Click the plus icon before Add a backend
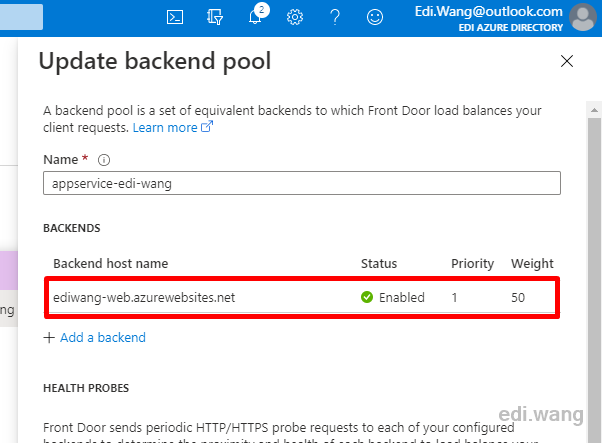The image size is (602, 443). tap(49, 337)
